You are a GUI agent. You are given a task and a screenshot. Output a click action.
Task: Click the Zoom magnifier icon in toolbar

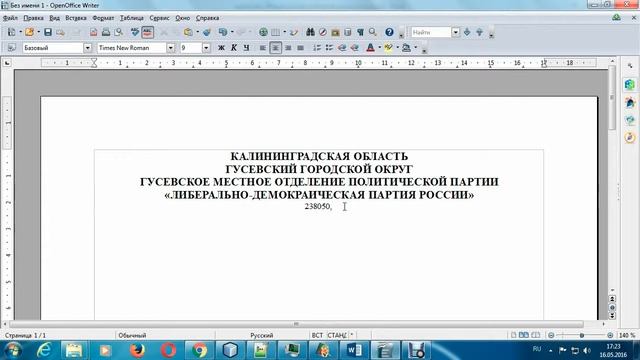373,32
